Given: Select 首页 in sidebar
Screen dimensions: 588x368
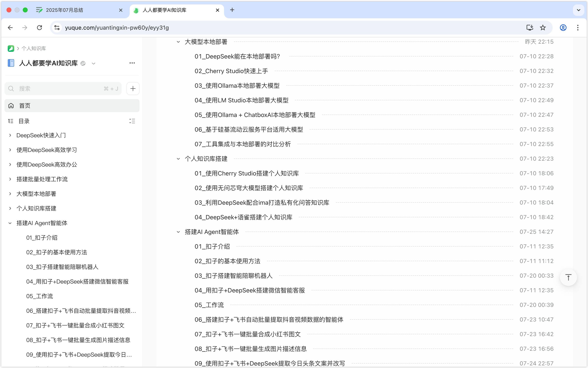Looking at the screenshot, I should click(x=72, y=106).
